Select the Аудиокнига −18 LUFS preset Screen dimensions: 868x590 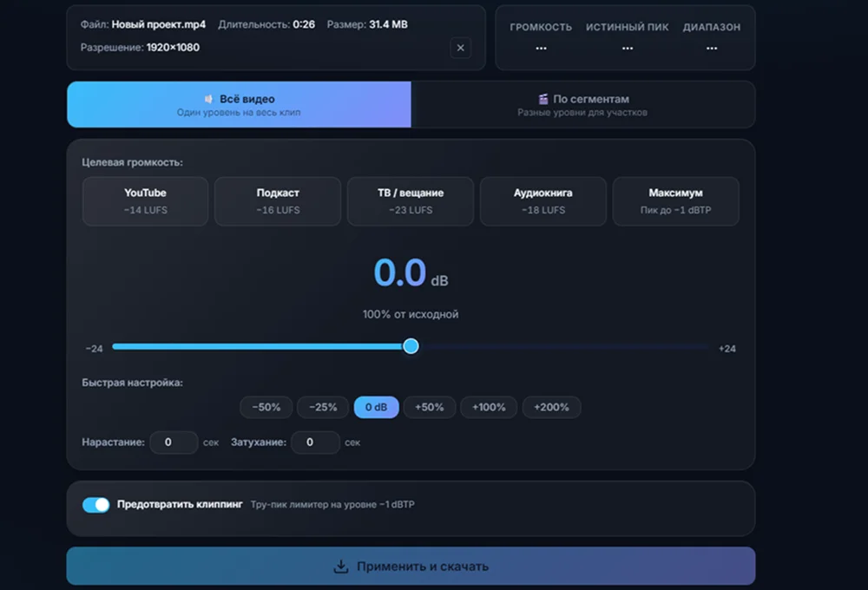543,201
